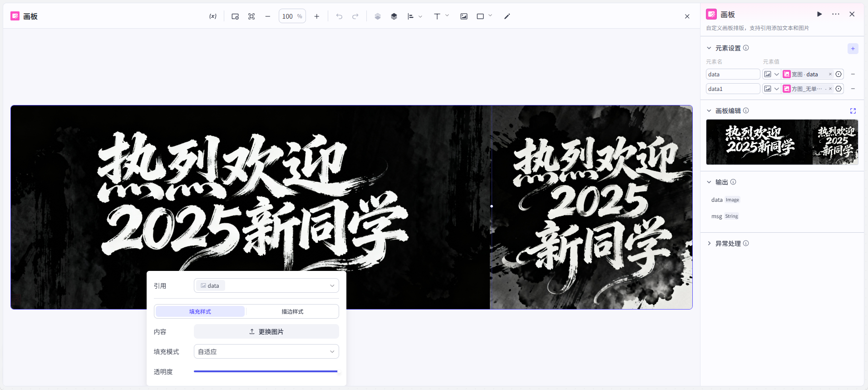868x390 pixels.
Task: Click the run play button in panel header
Action: pyautogui.click(x=819, y=14)
